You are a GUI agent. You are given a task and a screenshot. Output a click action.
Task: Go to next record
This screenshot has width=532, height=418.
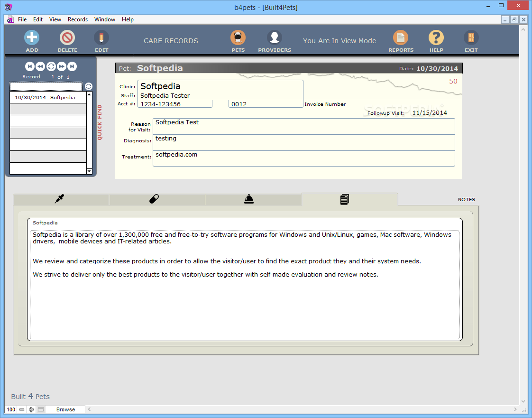[x=62, y=66]
